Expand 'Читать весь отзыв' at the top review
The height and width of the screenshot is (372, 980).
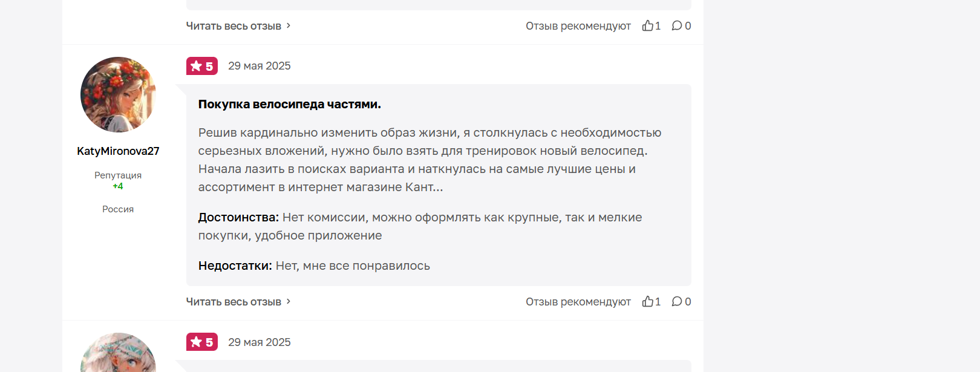click(234, 26)
